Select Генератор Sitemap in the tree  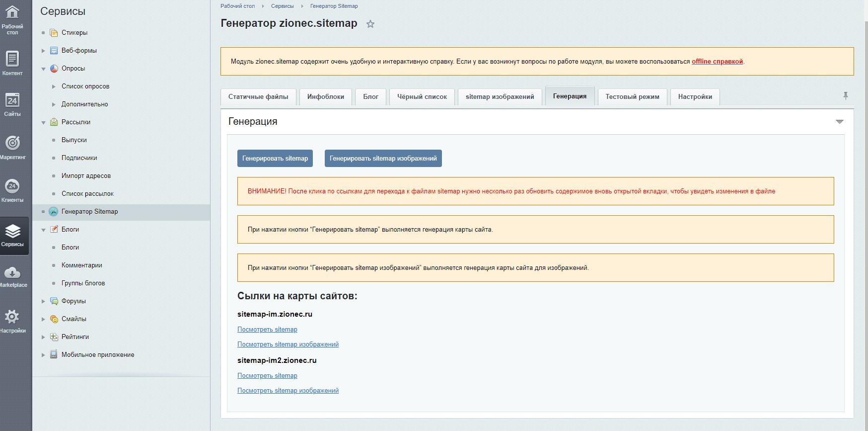coord(89,212)
